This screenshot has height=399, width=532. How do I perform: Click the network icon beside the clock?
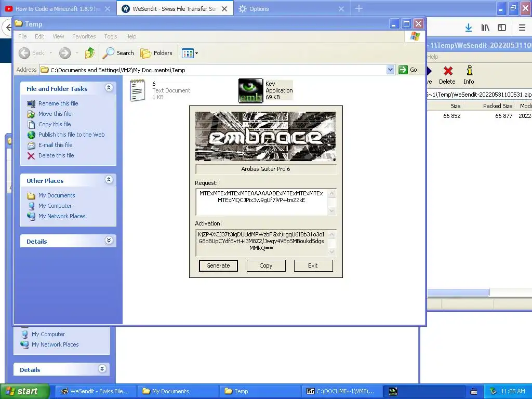coord(494,391)
